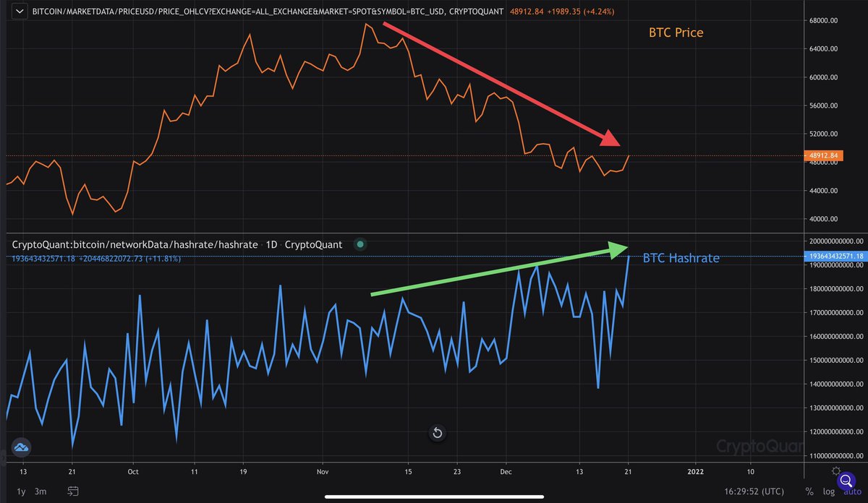This screenshot has width=868, height=503.
Task: Click the 15 date label on time axis
Action: pos(408,470)
